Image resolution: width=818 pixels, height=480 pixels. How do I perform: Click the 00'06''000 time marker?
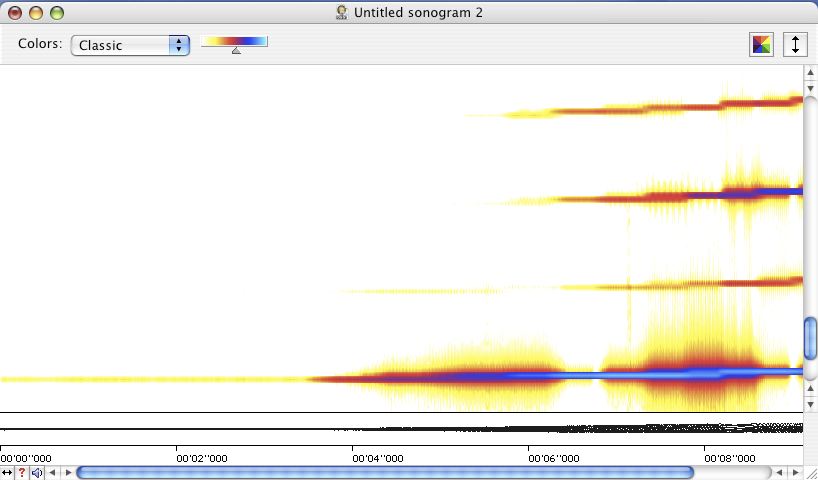click(554, 459)
